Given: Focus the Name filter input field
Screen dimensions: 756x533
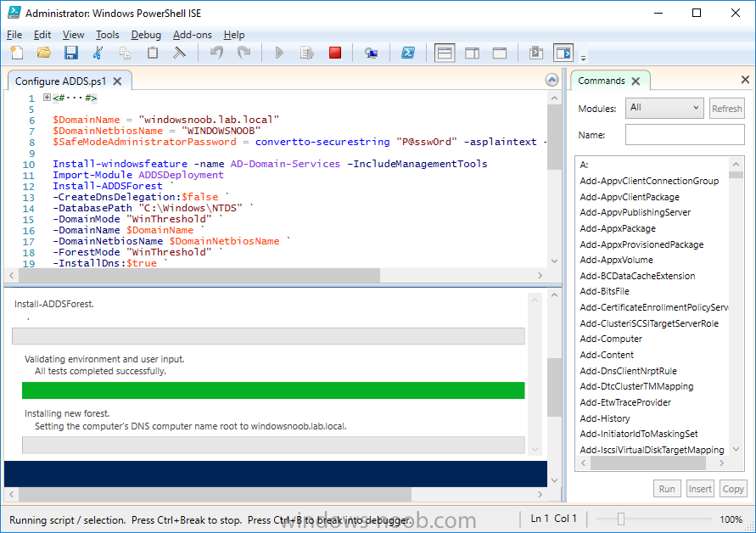Looking at the screenshot, I should coord(685,135).
